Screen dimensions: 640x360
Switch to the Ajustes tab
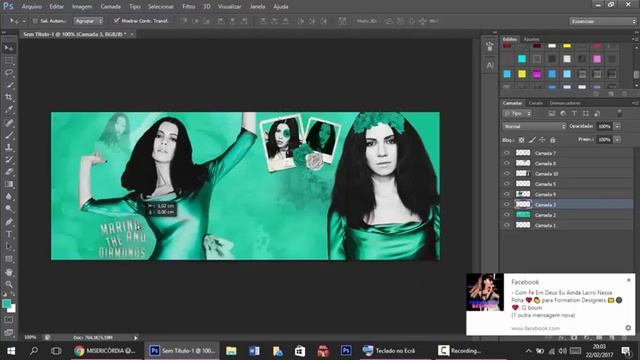click(531, 40)
